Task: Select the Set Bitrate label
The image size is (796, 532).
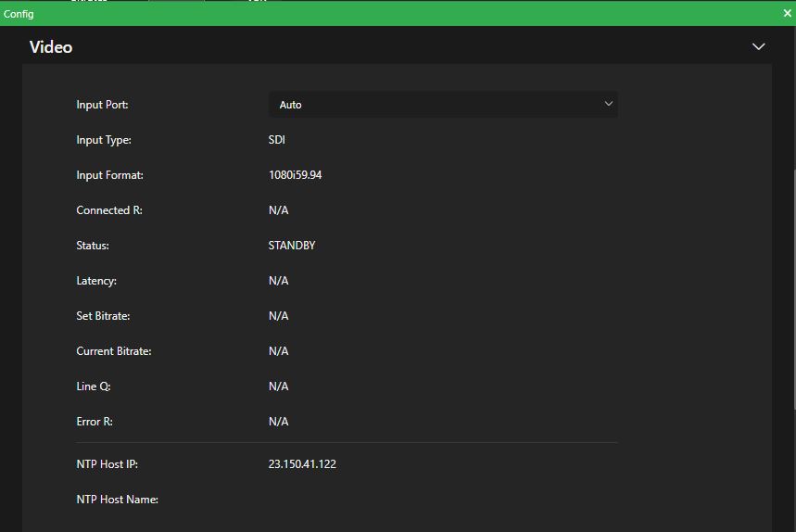Action: [x=103, y=316]
